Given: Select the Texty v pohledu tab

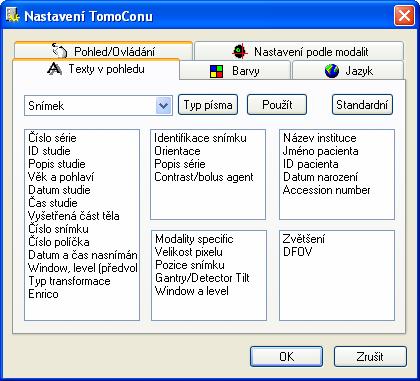Looking at the screenshot, I should pyautogui.click(x=96, y=69).
